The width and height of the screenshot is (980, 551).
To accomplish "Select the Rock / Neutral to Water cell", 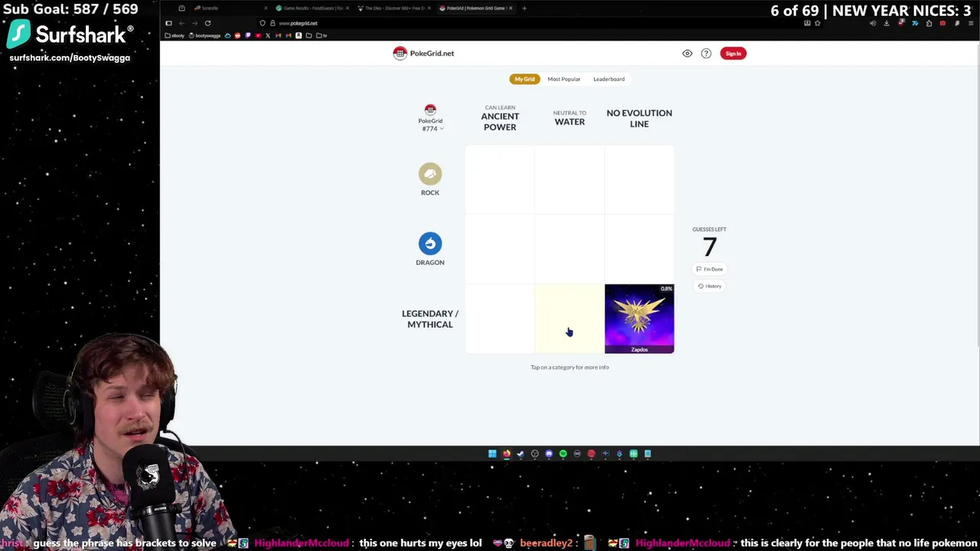I will tap(570, 179).
